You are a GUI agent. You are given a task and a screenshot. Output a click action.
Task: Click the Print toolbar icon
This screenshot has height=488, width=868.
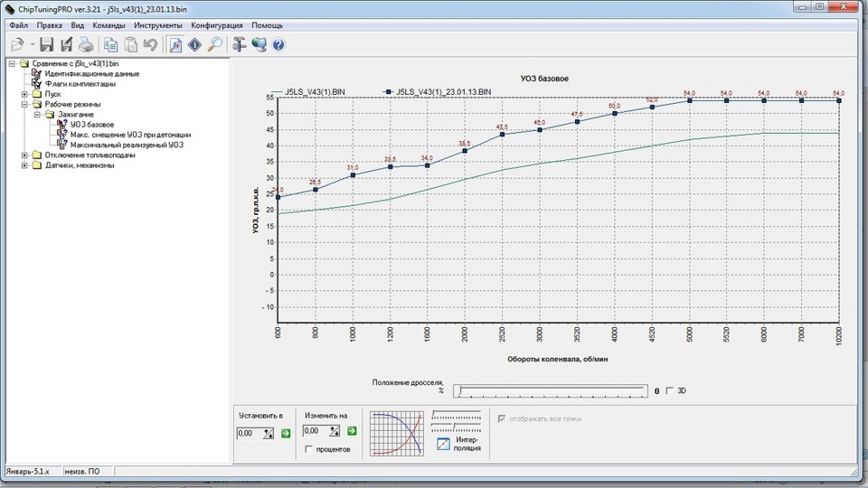86,44
